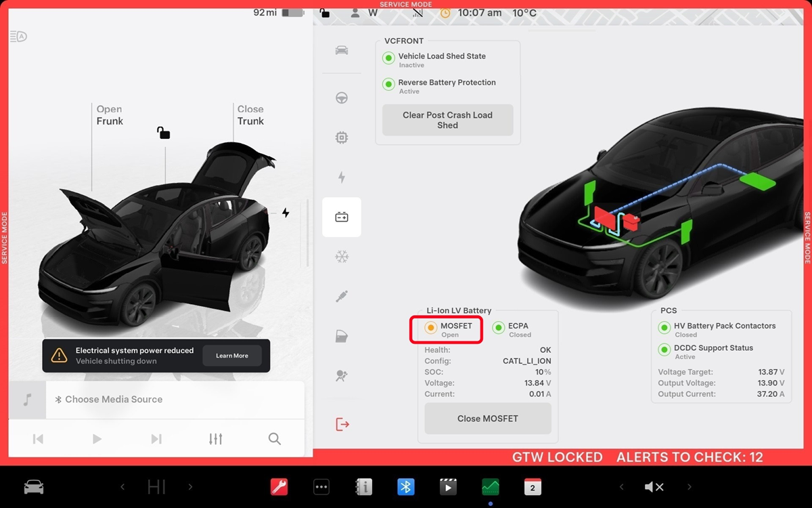812x508 pixels.
Task: Click the Choose Media Source field
Action: click(175, 400)
